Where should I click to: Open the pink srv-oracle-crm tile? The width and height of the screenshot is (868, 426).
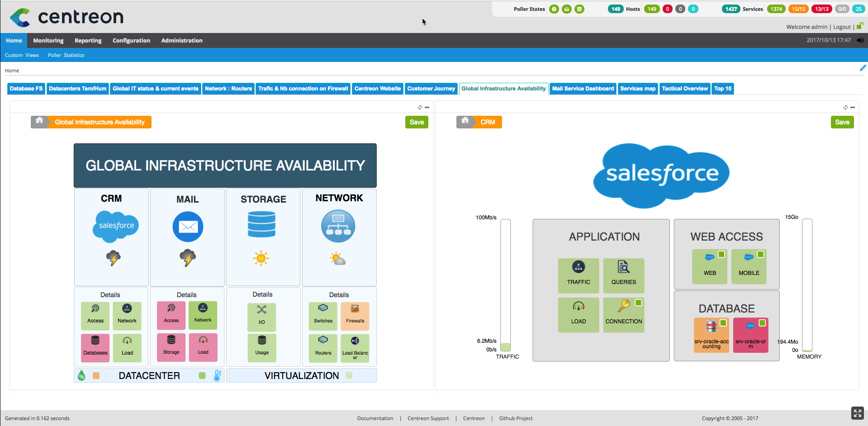[x=751, y=335]
